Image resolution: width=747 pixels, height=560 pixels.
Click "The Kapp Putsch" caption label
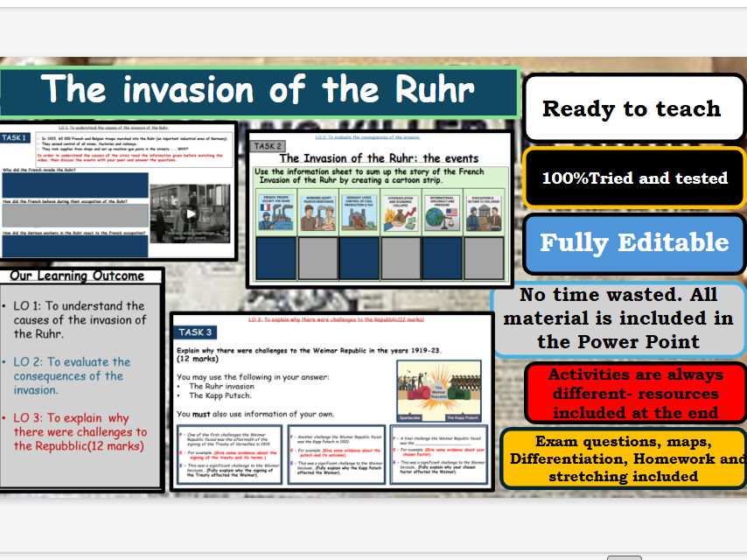(461, 416)
